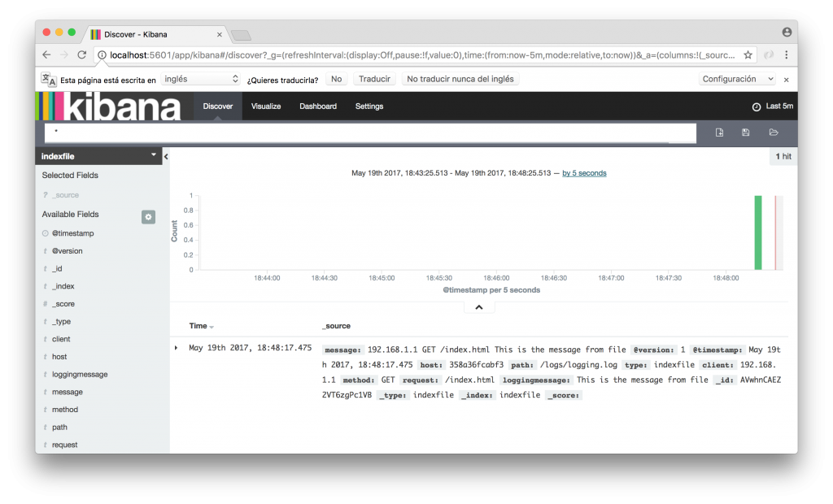The width and height of the screenshot is (833, 504).
Task: Open the page language dropdown (inglés)
Action: tap(200, 79)
